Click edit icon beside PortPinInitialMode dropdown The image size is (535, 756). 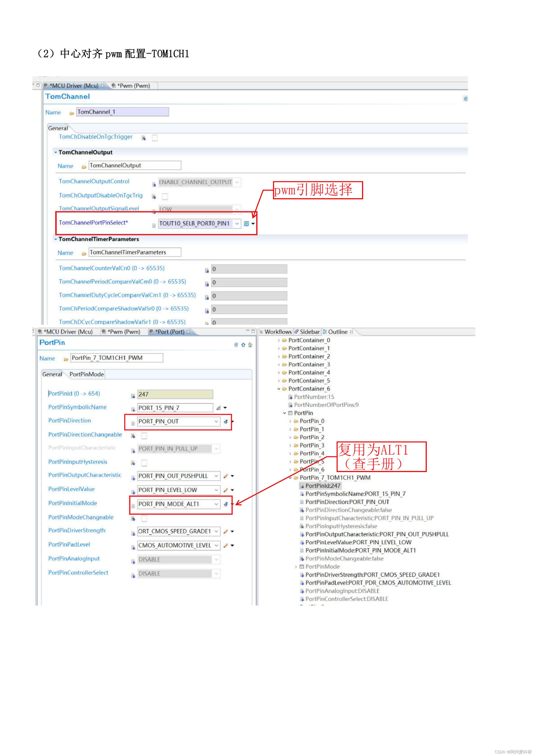[x=226, y=504]
